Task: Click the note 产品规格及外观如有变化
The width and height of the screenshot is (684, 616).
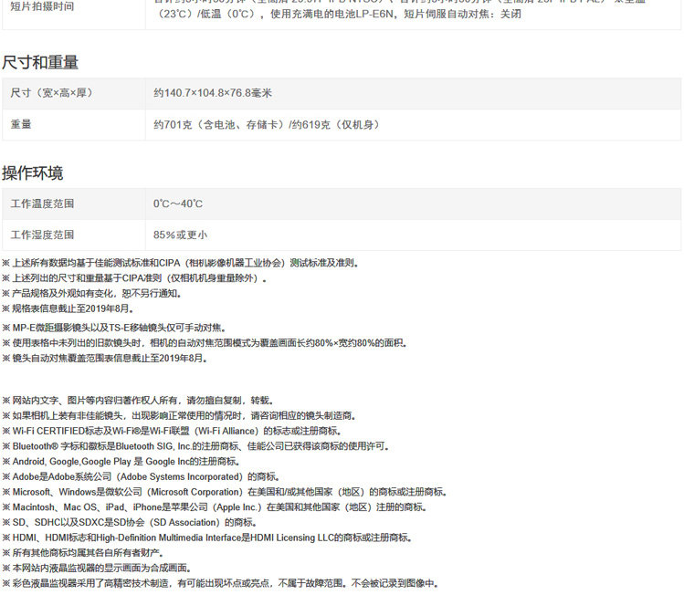Action: 91,293
